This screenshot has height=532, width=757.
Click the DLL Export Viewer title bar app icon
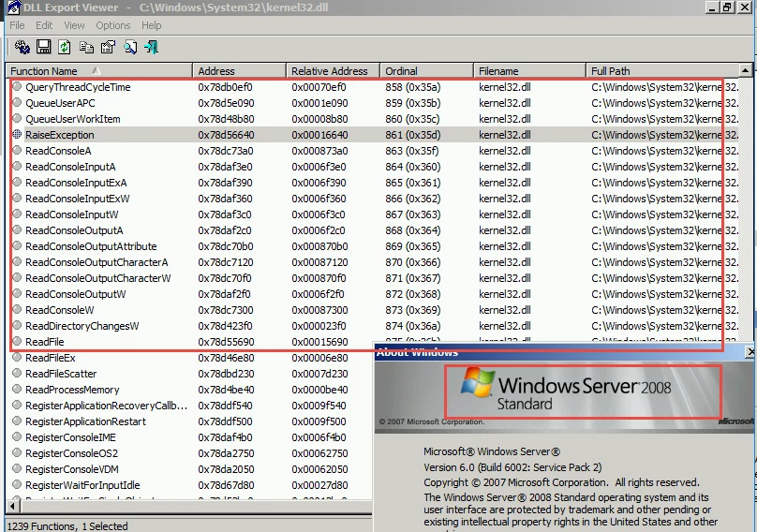[13, 7]
